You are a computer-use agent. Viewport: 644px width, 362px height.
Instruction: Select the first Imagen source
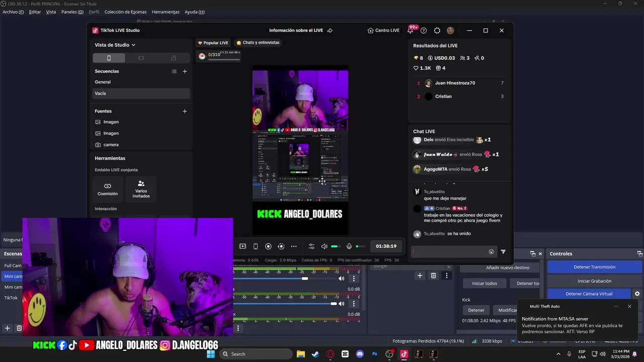tap(141, 122)
